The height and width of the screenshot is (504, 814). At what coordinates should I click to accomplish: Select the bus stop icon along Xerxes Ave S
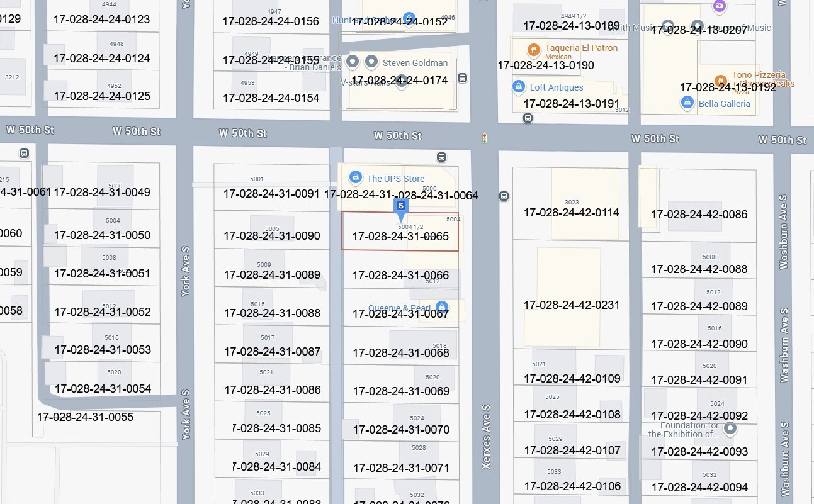pyautogui.click(x=504, y=196)
